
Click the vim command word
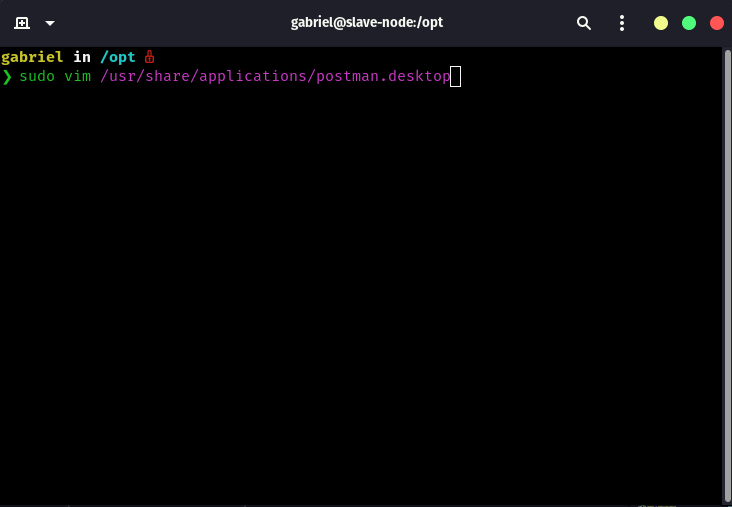[x=78, y=77]
